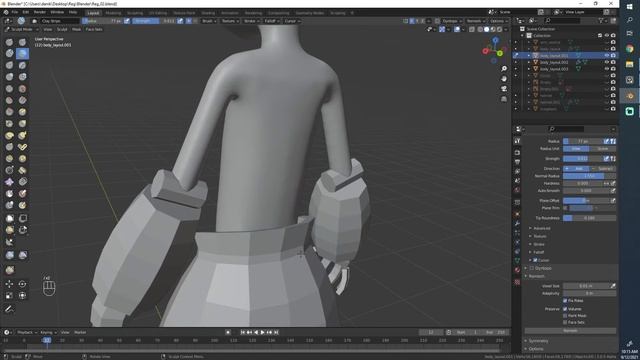The width and height of the screenshot is (640, 360).
Task: Select the active Clay Strips brush
Action: click(22, 53)
